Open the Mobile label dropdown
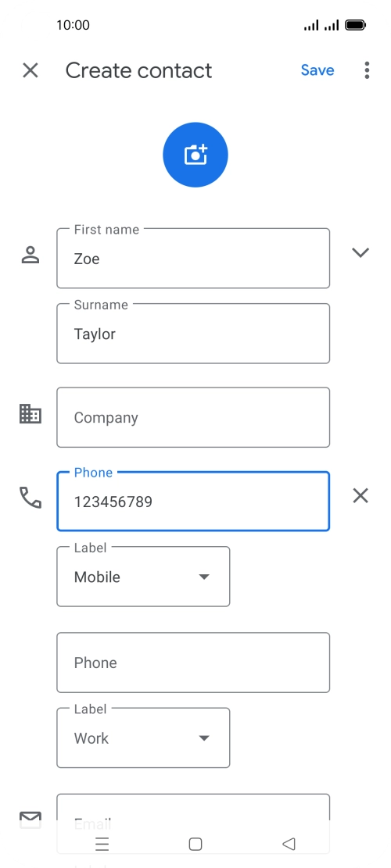Viewport: 391px width, 868px height. point(143,577)
